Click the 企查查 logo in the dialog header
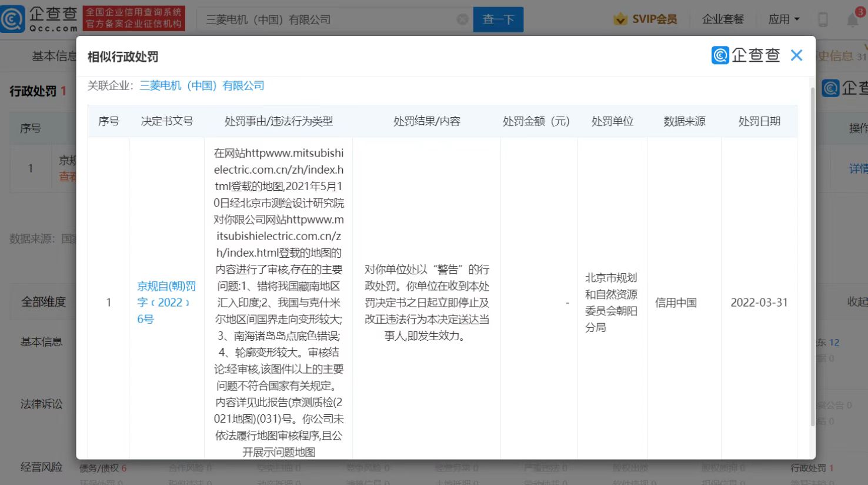Viewport: 868px width, 485px height. (x=746, y=55)
